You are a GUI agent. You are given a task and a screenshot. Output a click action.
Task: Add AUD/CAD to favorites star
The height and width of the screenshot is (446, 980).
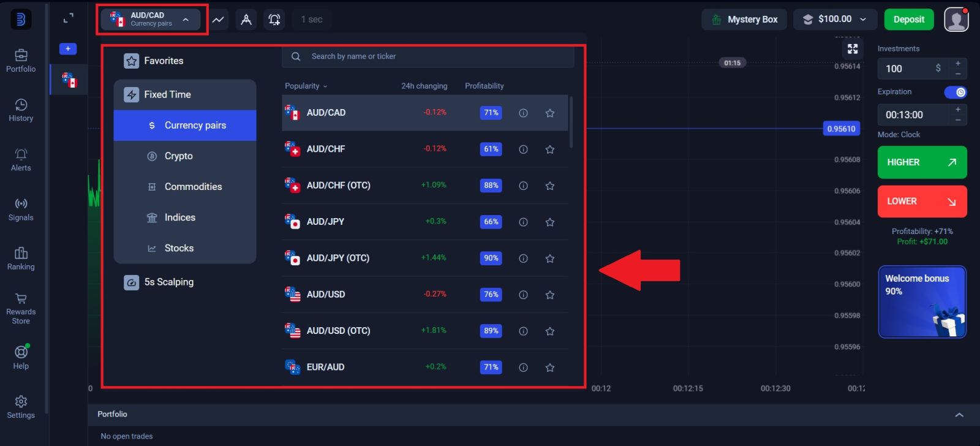click(550, 113)
